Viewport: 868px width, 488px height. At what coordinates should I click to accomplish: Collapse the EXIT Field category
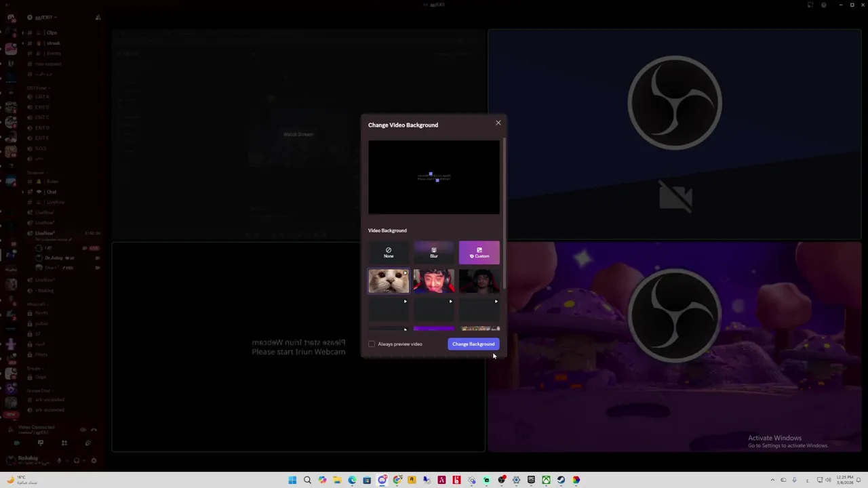[x=37, y=87]
